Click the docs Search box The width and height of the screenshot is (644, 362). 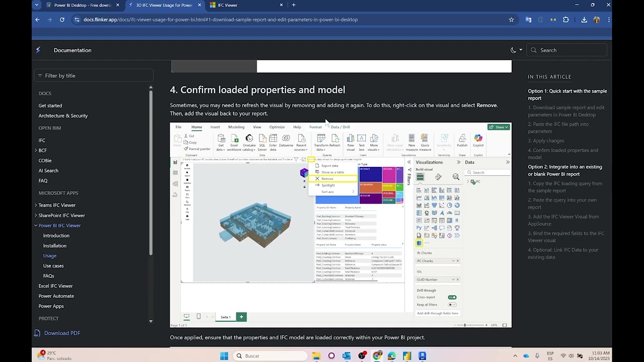point(567,50)
